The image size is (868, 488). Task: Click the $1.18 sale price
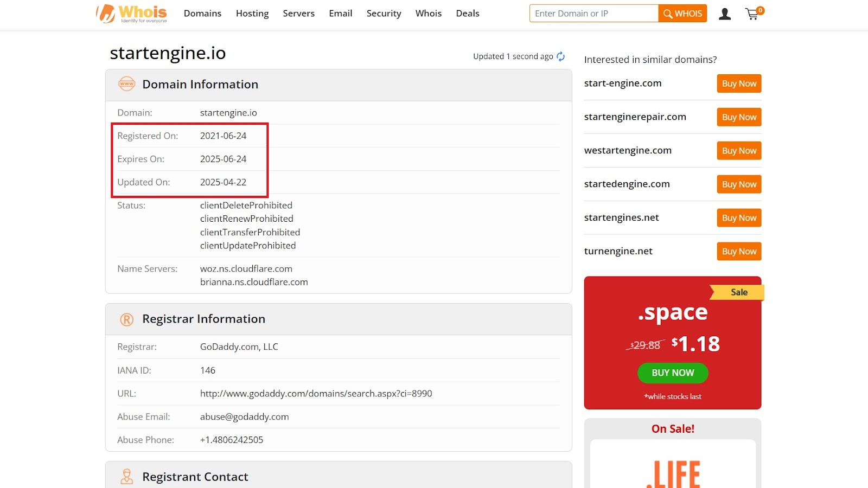[x=695, y=344]
